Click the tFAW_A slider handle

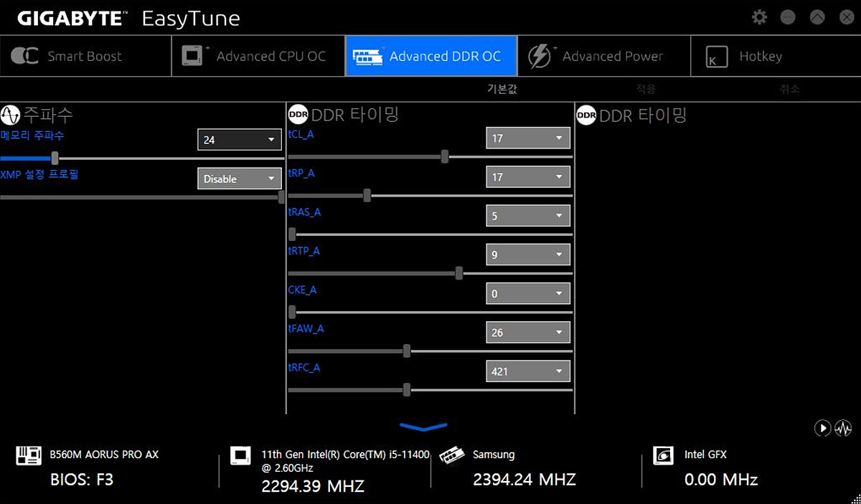point(407,351)
